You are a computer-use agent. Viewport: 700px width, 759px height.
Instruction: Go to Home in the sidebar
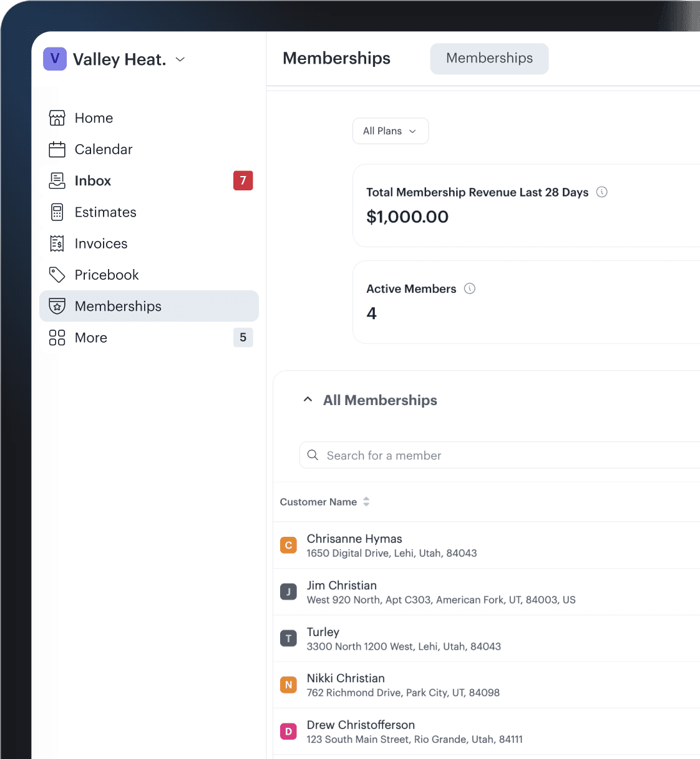click(x=149, y=118)
